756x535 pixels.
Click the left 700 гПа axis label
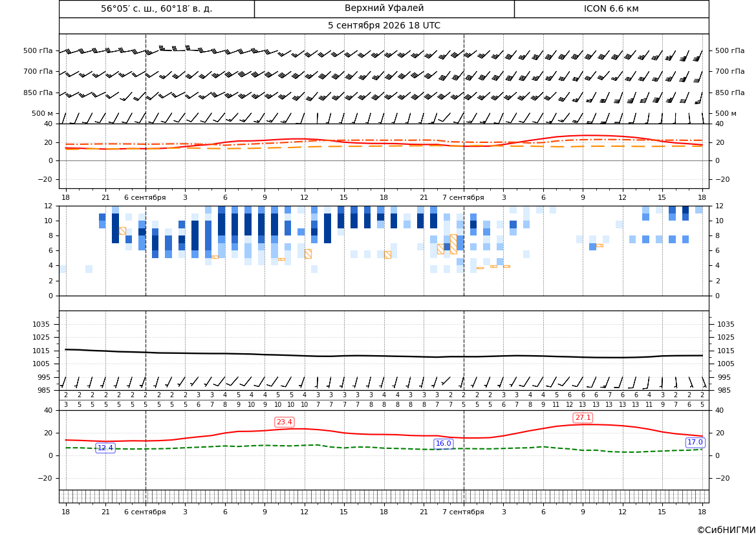coord(38,71)
